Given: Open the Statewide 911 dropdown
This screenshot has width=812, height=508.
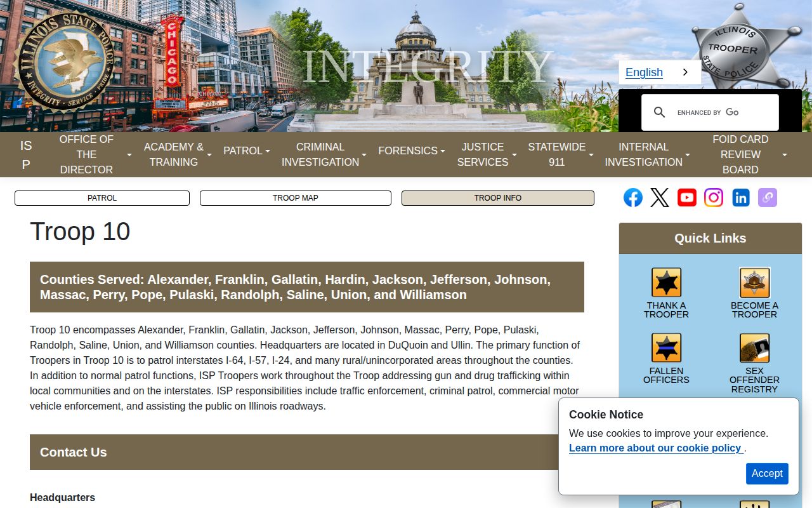Looking at the screenshot, I should 561,154.
